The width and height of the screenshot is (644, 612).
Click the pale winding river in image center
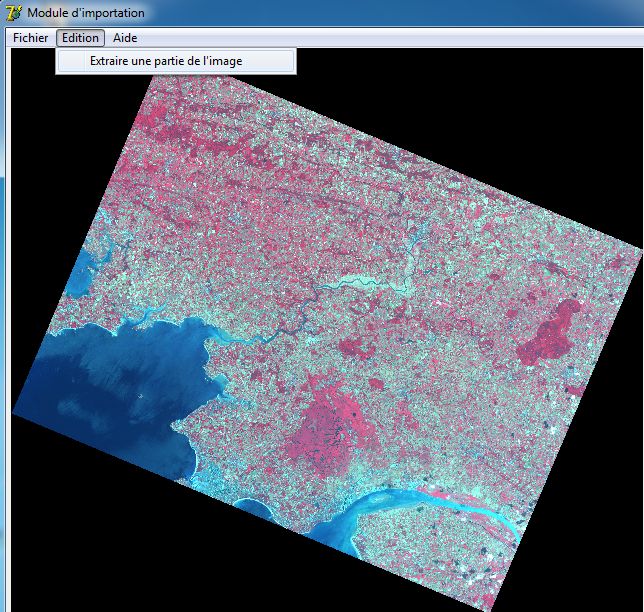pos(370,284)
